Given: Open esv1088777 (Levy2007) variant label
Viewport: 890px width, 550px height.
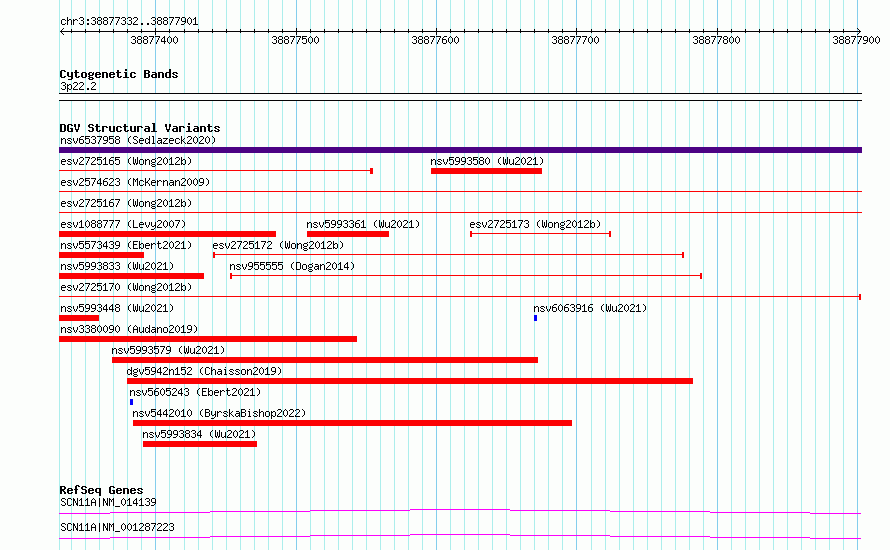Looking at the screenshot, I should [123, 224].
